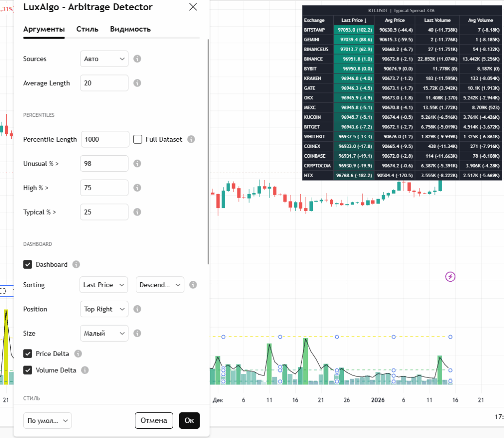Click the Average Length input field

104,83
